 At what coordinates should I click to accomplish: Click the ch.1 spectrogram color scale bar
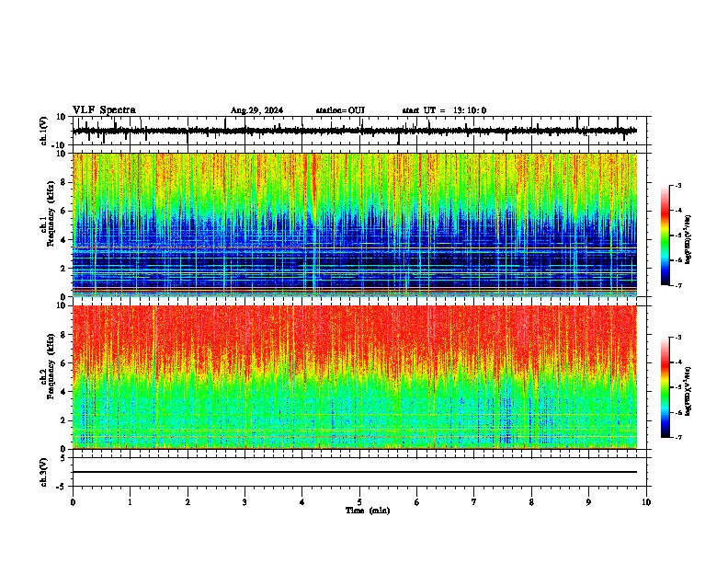(x=665, y=236)
